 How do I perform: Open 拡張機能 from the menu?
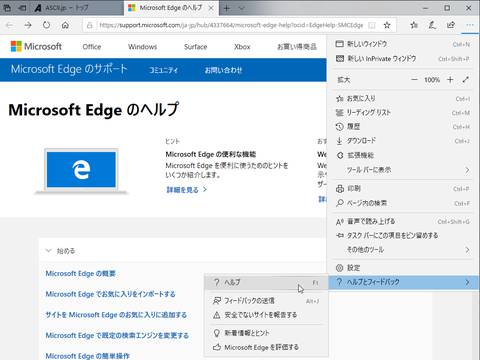click(x=403, y=155)
